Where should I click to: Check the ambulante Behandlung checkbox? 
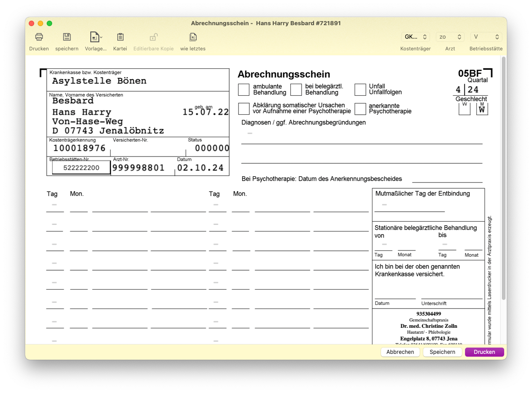point(244,89)
